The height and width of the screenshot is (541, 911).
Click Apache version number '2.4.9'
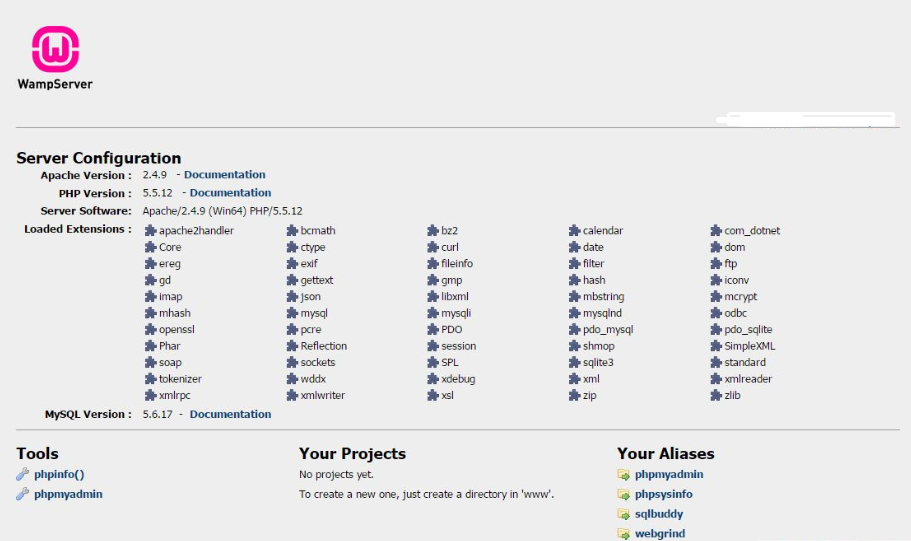pos(155,174)
